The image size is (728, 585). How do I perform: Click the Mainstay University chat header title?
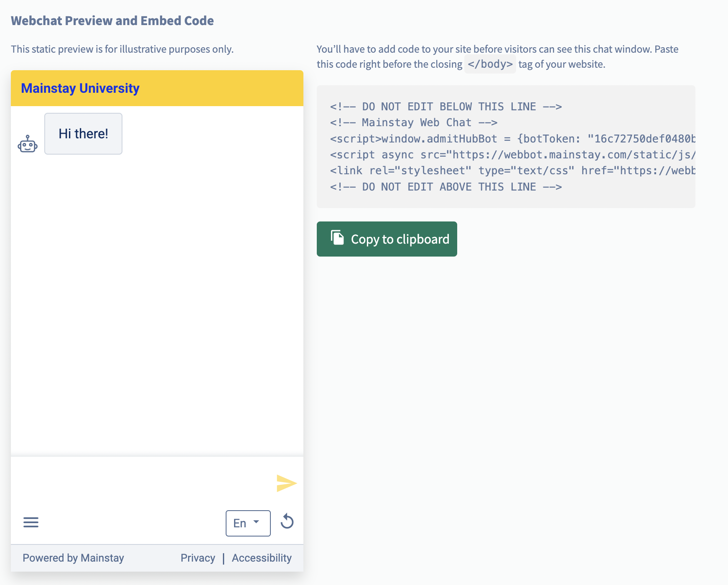click(x=80, y=88)
